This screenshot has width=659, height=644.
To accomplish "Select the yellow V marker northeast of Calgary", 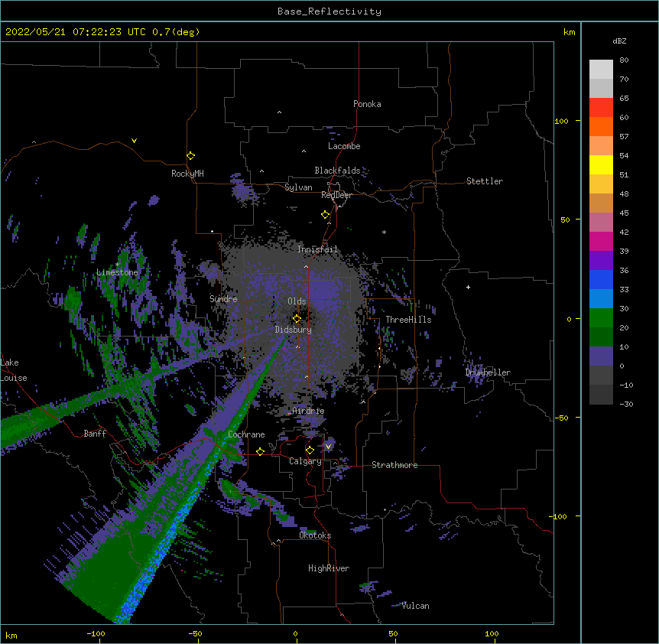I will [328, 447].
